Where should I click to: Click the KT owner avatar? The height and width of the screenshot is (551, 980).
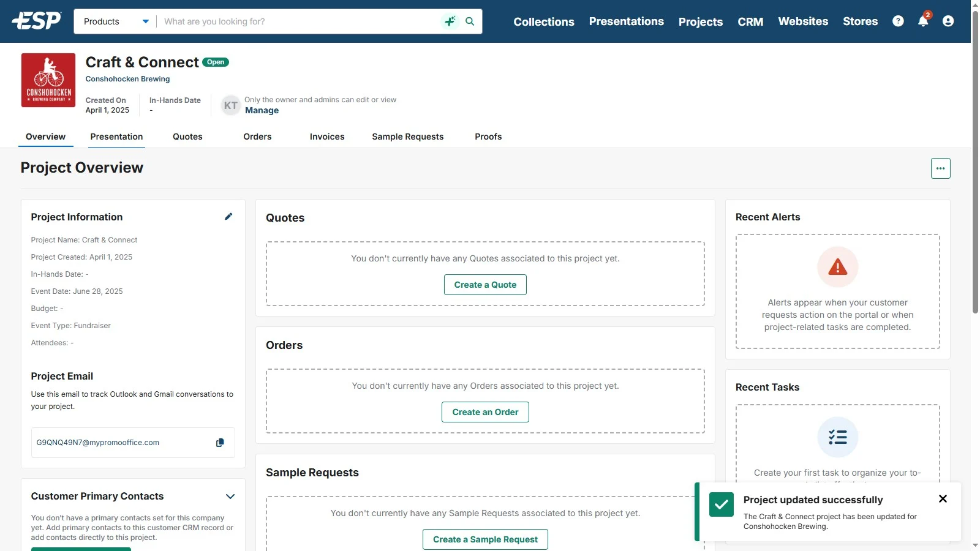(x=230, y=105)
